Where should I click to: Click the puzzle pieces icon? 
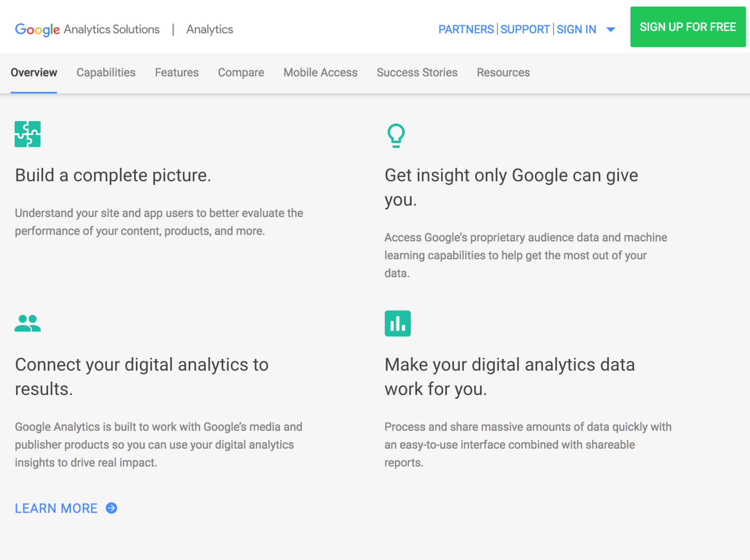(27, 134)
